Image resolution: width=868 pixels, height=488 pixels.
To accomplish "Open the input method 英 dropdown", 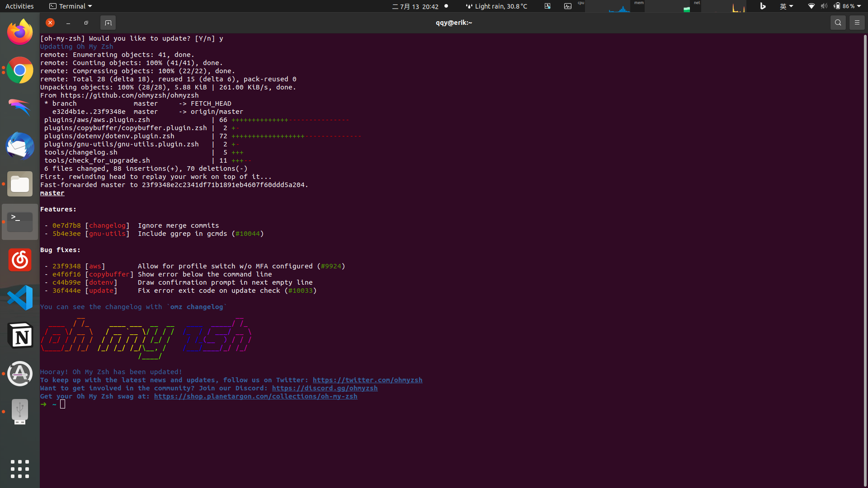I will click(x=786, y=6).
